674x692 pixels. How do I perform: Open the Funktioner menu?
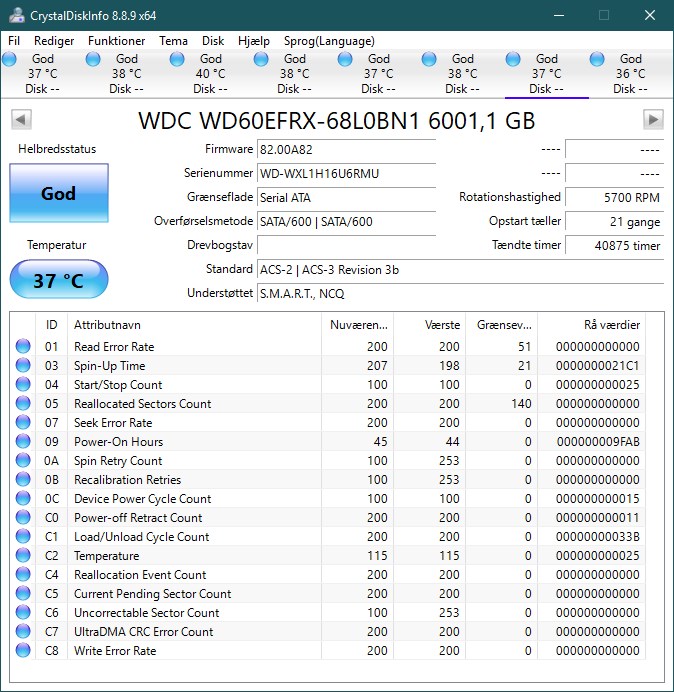(117, 41)
